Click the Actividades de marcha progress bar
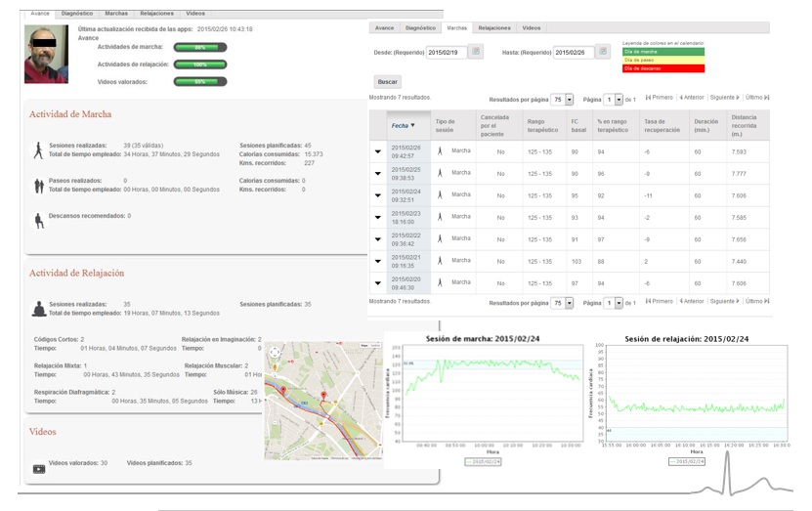The width and height of the screenshot is (812, 511). click(x=199, y=47)
